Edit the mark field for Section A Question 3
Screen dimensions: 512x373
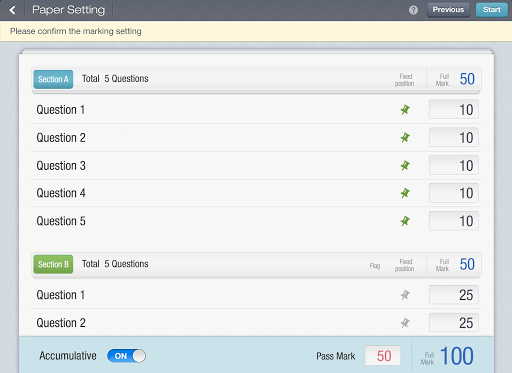[x=454, y=165]
